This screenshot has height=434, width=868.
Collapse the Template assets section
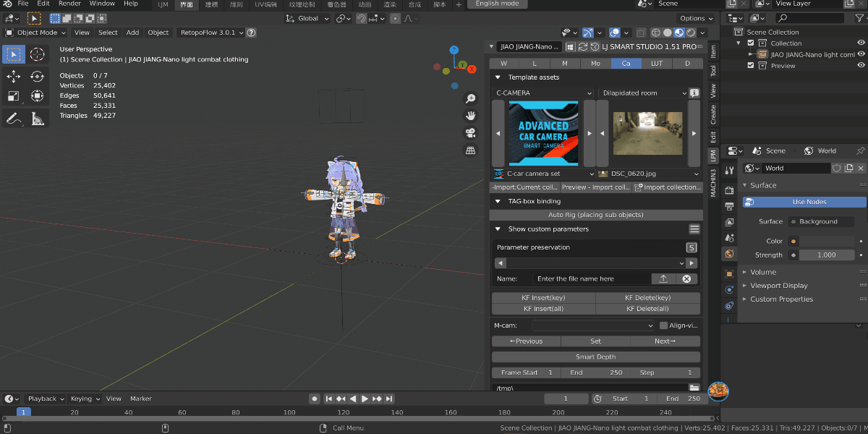coord(498,77)
